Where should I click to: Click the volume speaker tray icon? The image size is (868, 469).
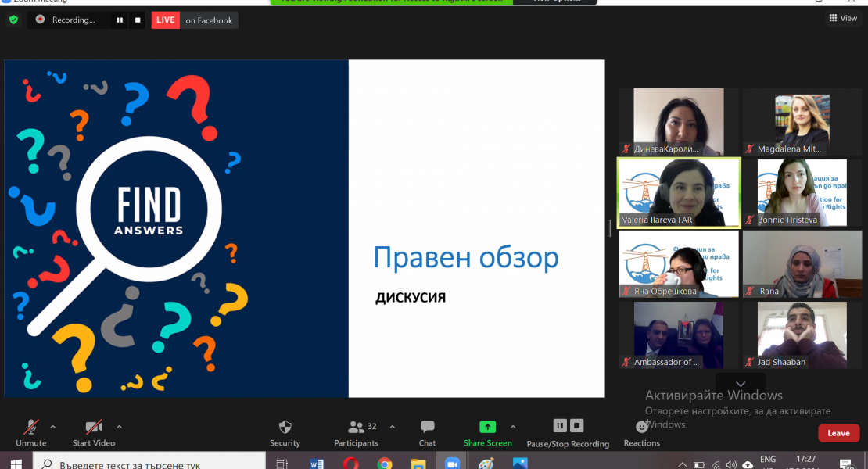pos(732,464)
